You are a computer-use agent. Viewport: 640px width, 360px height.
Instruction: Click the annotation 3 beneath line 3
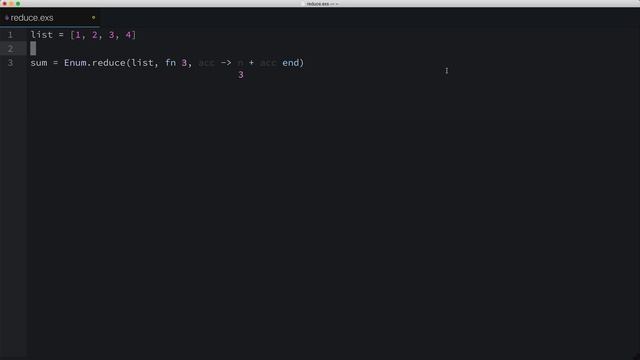click(x=241, y=75)
